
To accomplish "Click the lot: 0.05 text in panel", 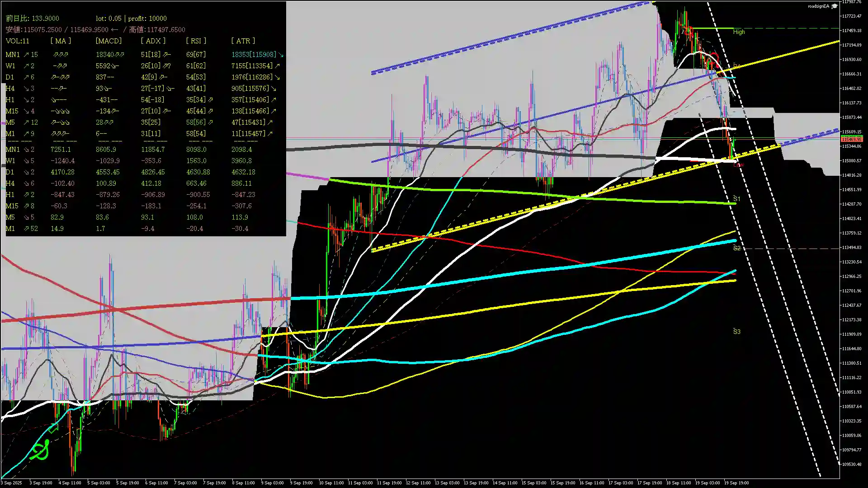I will [x=108, y=19].
